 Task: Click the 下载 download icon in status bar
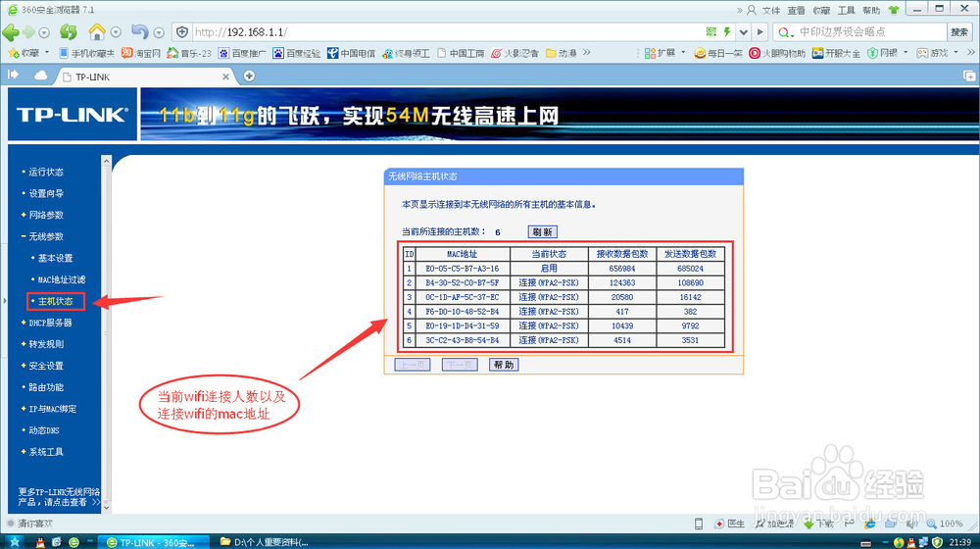point(818,524)
